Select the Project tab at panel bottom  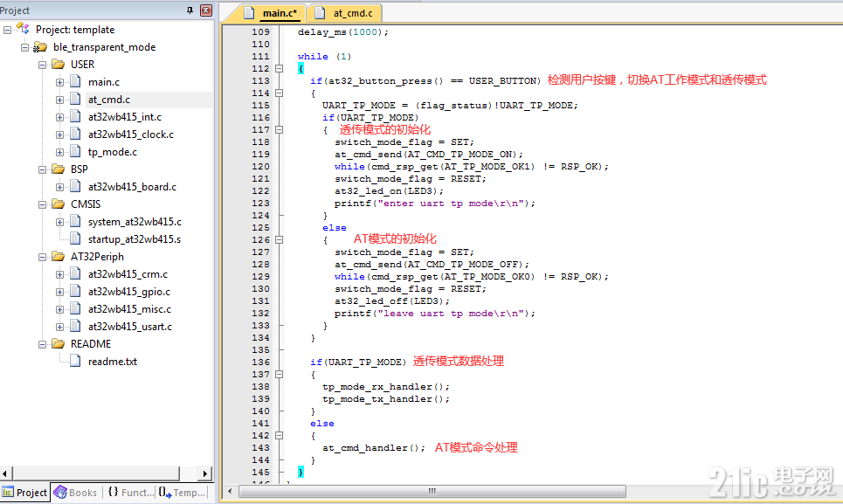(x=25, y=492)
